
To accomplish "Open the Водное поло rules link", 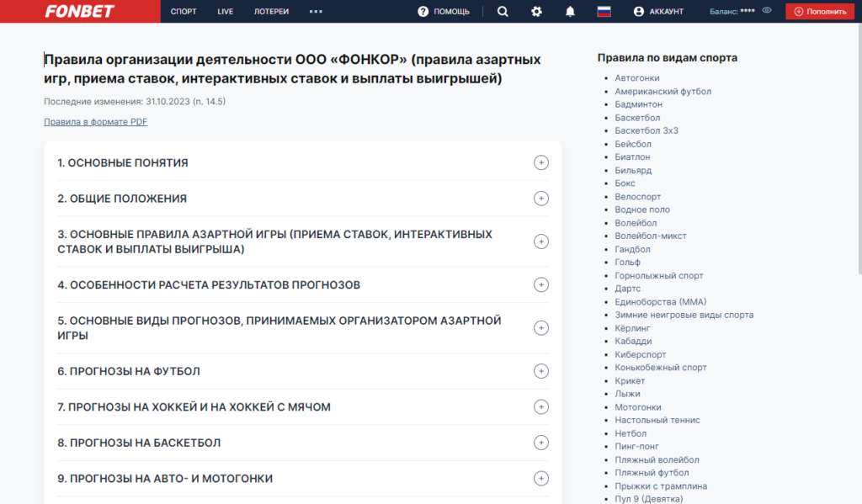I will click(642, 210).
